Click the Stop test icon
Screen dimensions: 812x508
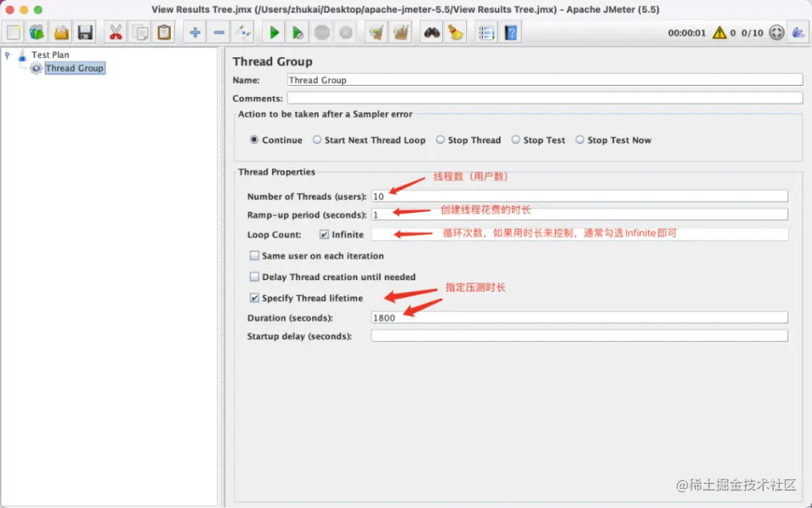pyautogui.click(x=322, y=32)
